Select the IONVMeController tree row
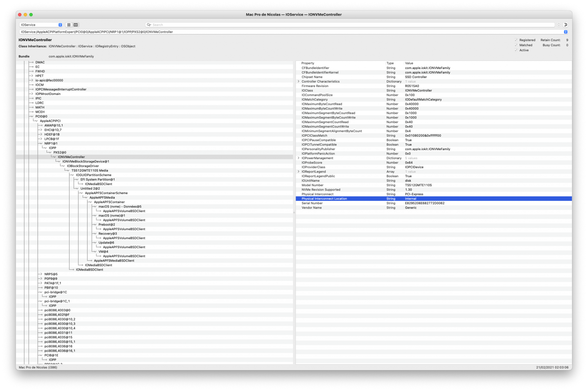The height and width of the screenshot is (391, 588). (154, 157)
